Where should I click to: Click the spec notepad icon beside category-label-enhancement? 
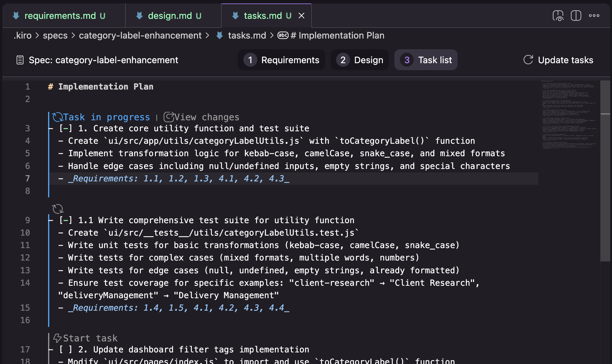click(20, 60)
